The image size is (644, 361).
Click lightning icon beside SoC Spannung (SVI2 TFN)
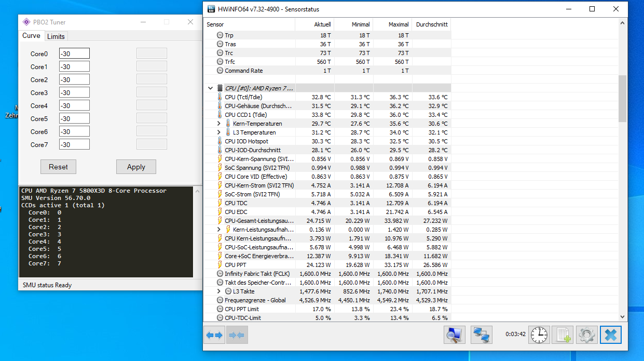pos(220,168)
